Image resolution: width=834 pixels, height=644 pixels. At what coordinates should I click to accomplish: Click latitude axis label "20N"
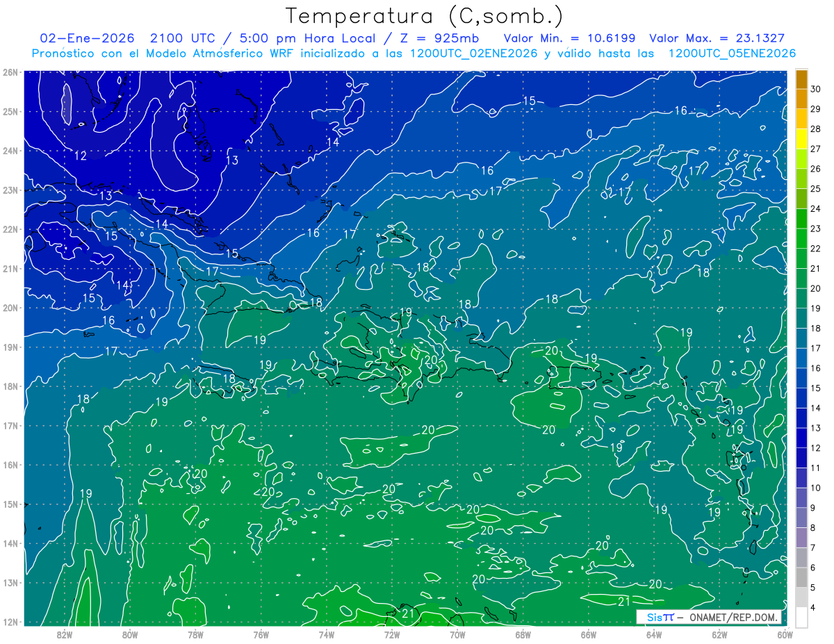tap(10, 308)
